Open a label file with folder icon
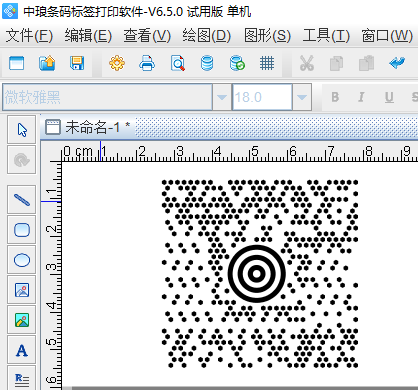 [47, 63]
